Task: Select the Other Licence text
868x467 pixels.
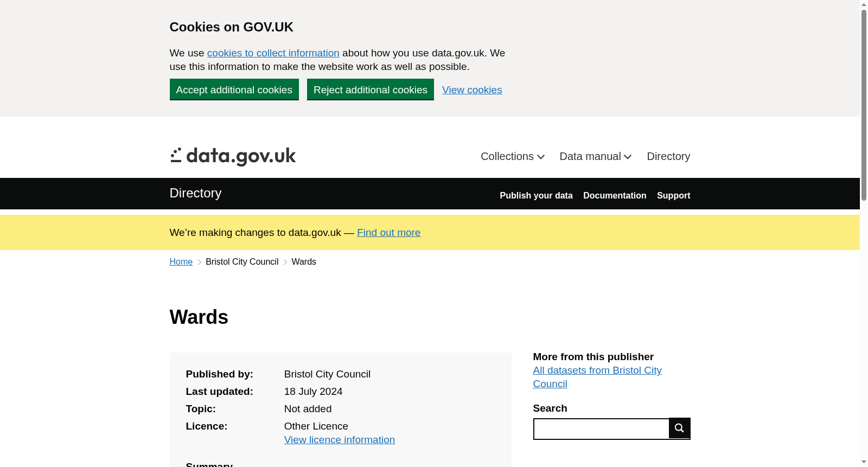Action: 316,426
